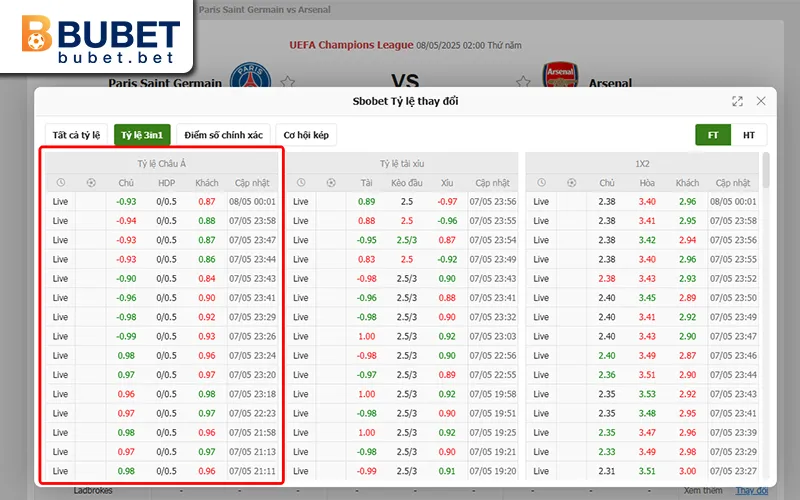This screenshot has height=500, width=800.
Task: Click the Thay đổi link at bottom
Action: tap(752, 490)
